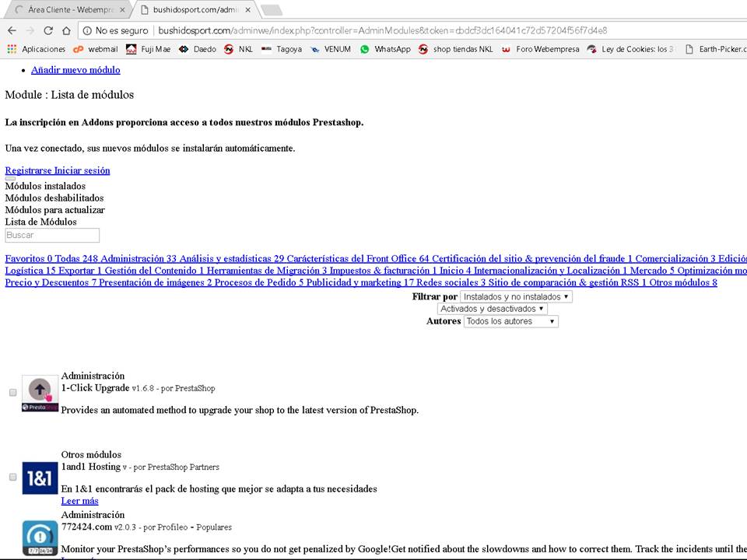Image resolution: width=747 pixels, height=560 pixels.
Task: Open the 'Mercado 5' category link
Action: pos(652,271)
